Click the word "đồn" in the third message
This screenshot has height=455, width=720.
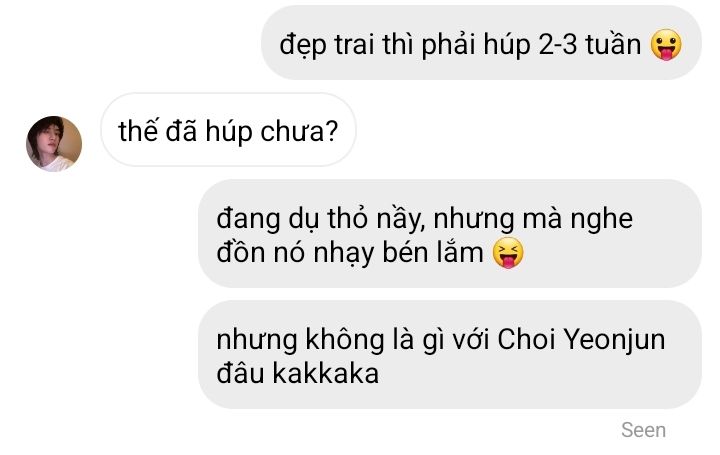[240, 253]
